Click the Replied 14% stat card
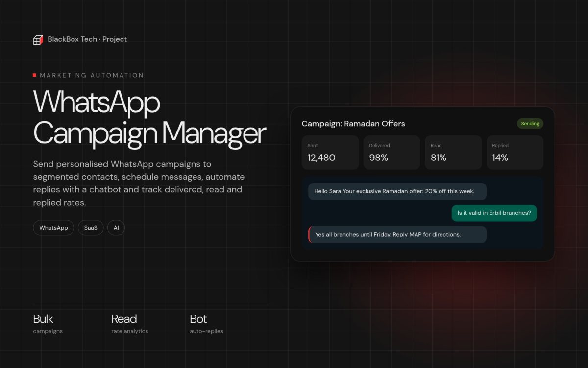This screenshot has width=588, height=368. click(x=515, y=153)
